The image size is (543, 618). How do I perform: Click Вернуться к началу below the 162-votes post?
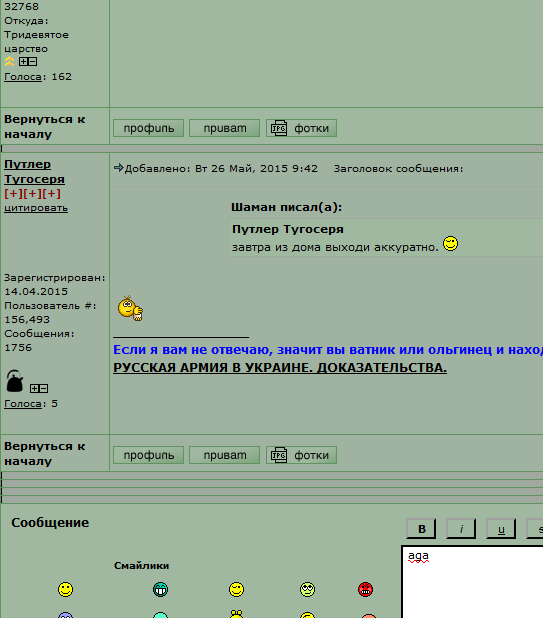tap(45, 127)
